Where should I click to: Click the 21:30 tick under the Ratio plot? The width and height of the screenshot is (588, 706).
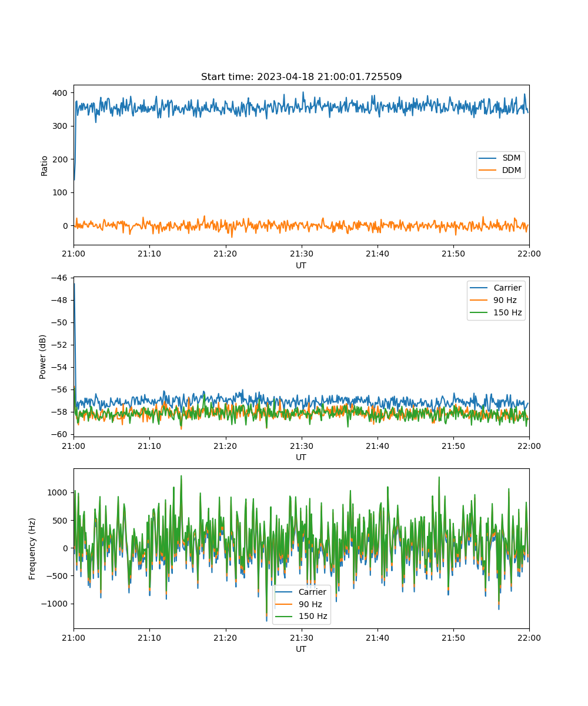click(301, 254)
